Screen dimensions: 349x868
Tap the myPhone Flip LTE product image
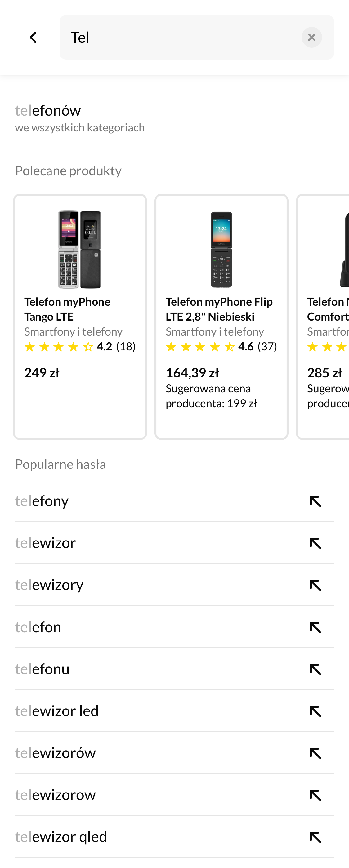coord(221,249)
